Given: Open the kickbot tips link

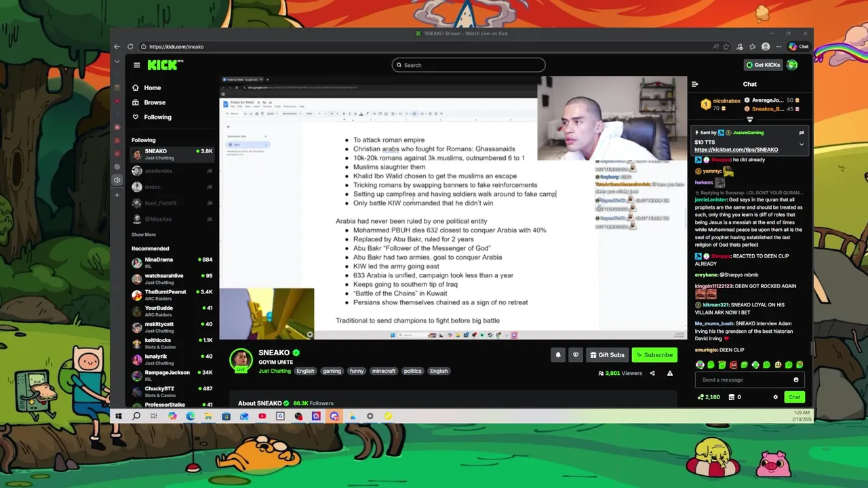Looking at the screenshot, I should [x=736, y=150].
